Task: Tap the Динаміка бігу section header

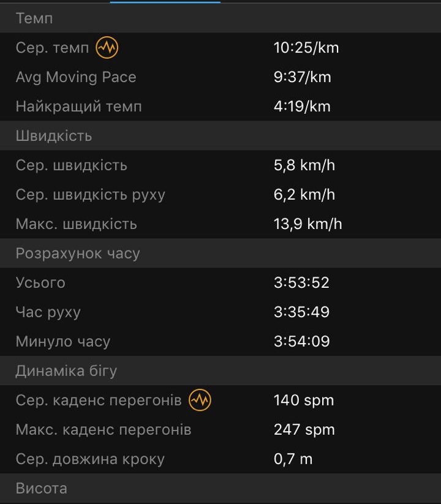Action: click(x=66, y=370)
